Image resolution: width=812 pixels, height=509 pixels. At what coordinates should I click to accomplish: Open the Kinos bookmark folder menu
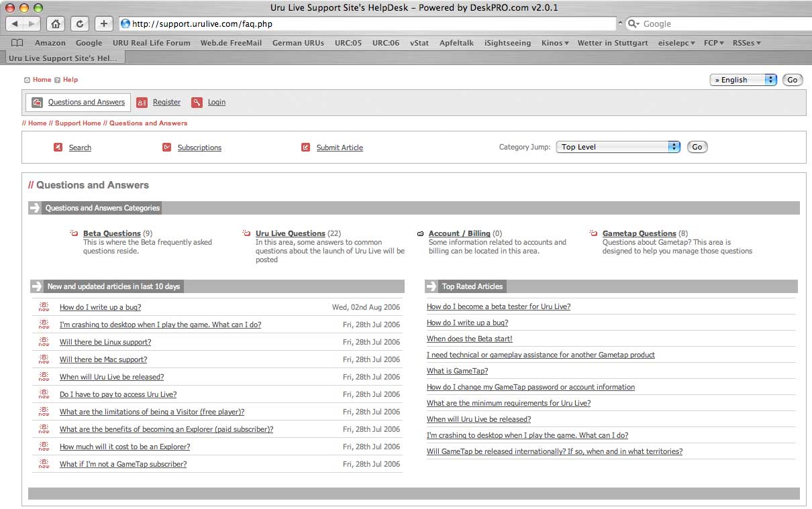555,43
